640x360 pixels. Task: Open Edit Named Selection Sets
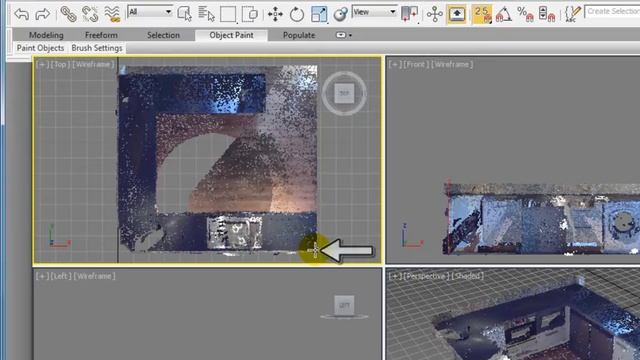tap(573, 14)
